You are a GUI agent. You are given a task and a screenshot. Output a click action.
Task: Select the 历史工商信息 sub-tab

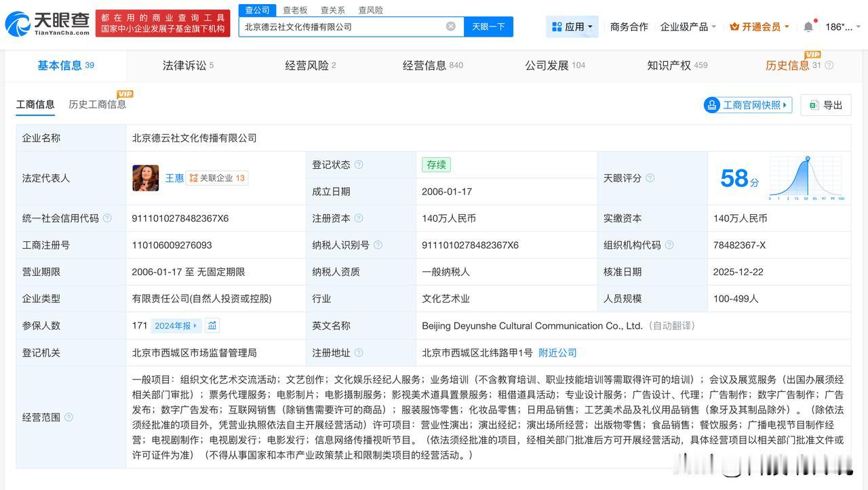(97, 104)
